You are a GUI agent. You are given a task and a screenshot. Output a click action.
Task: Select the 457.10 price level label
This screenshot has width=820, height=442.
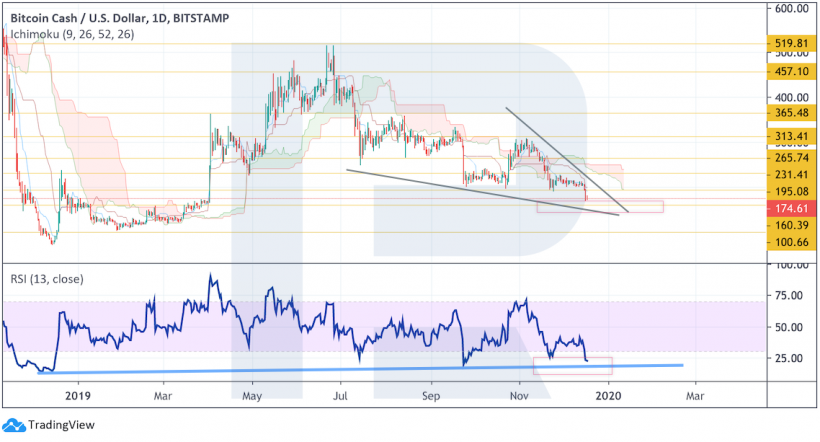tap(791, 71)
